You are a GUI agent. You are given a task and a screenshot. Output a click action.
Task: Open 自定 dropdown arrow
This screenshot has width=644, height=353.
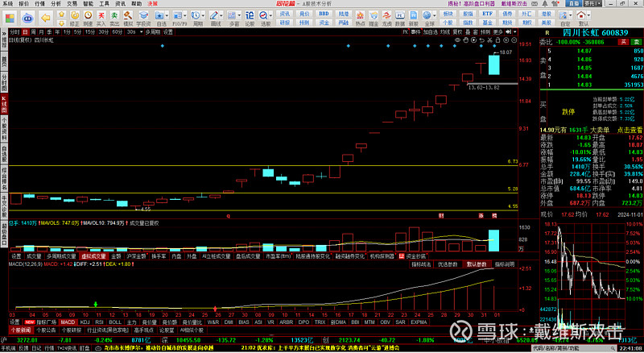point(571,15)
